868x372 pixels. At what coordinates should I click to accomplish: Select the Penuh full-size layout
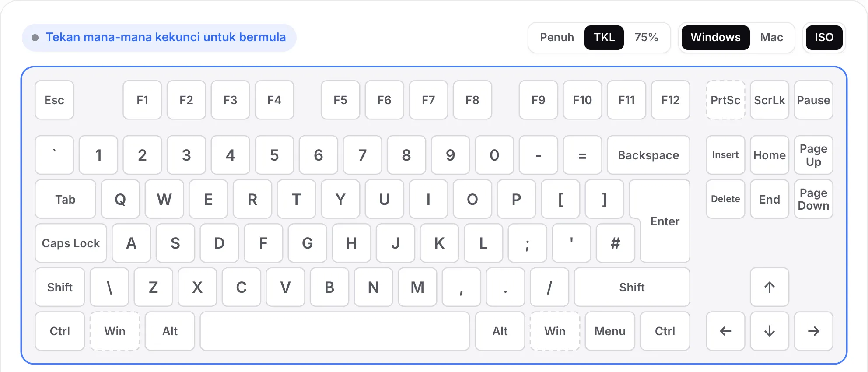pos(556,37)
